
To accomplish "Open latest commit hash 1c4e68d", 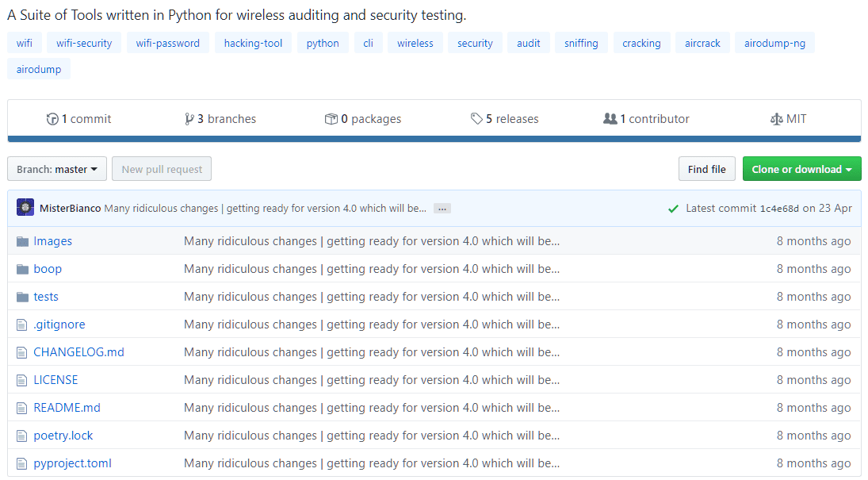I will pos(779,209).
